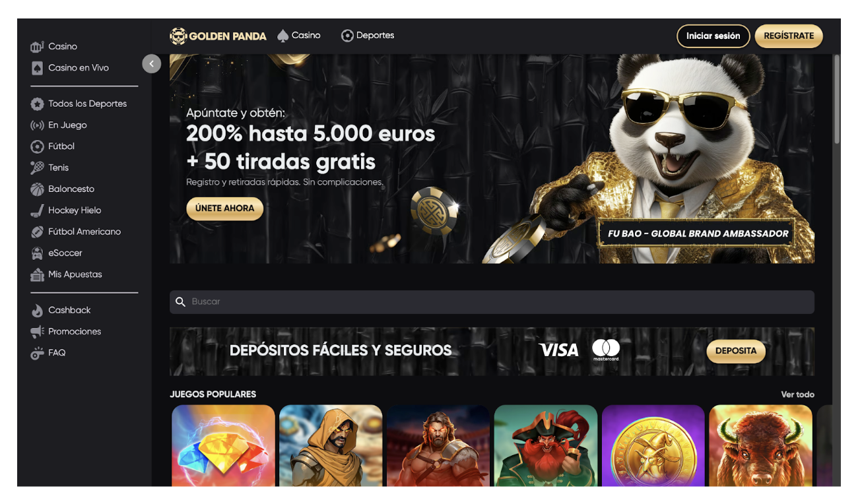This screenshot has height=504, width=862.
Task: Click the Buscar search field
Action: [492, 302]
